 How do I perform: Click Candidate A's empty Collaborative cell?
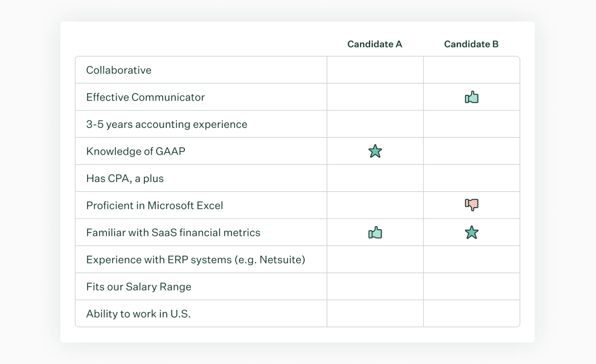[375, 70]
